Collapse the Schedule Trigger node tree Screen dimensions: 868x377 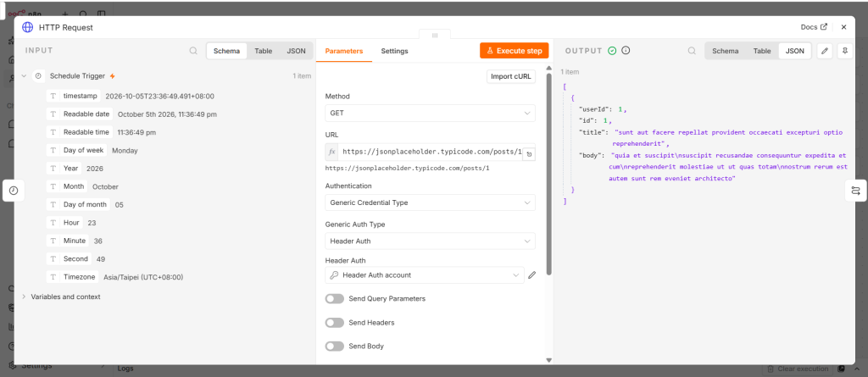[24, 76]
